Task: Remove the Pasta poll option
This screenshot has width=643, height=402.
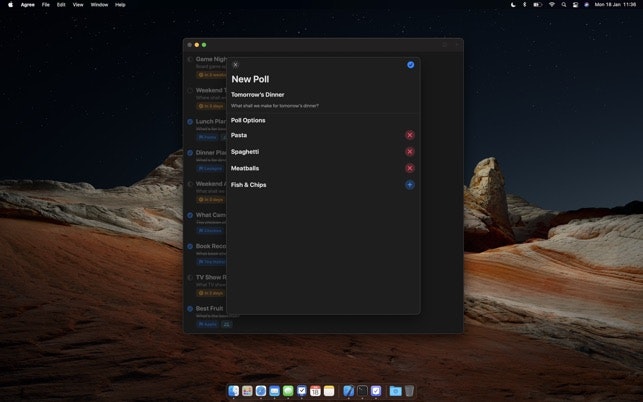Action: click(x=409, y=135)
